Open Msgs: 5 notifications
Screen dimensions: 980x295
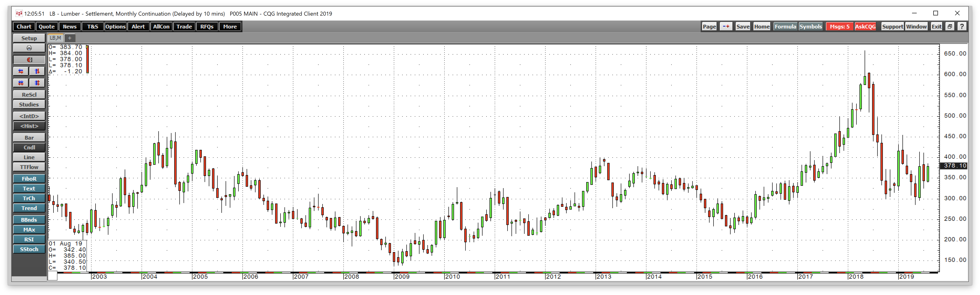pyautogui.click(x=839, y=26)
